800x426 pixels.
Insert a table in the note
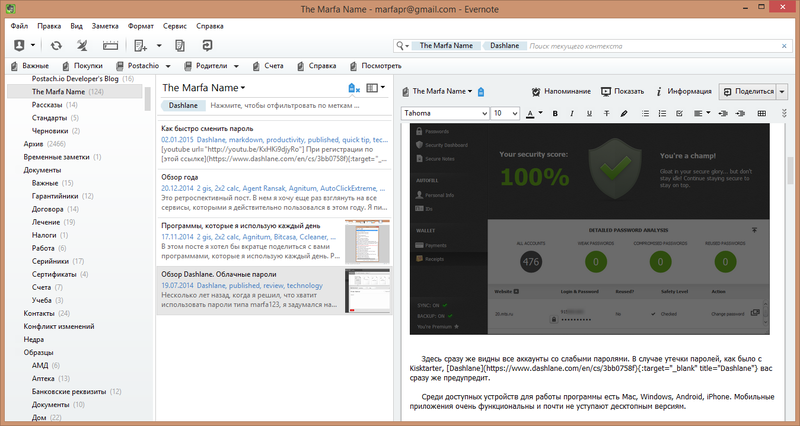pyautogui.click(x=762, y=113)
